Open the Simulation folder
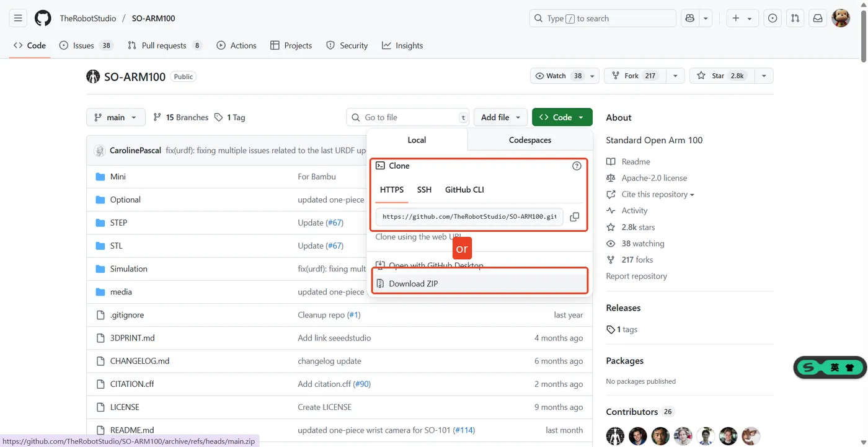Image resolution: width=868 pixels, height=447 pixels. (x=128, y=268)
